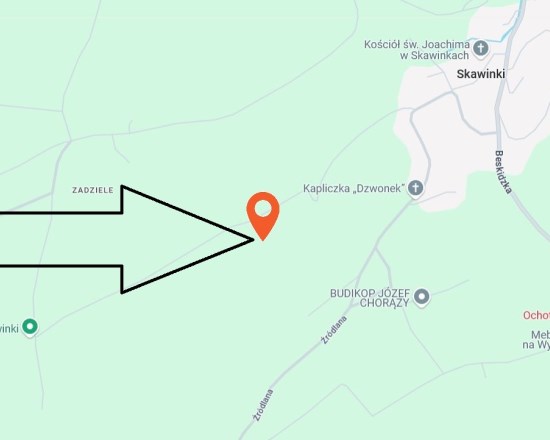Open the partial 'Meb na Wy' place label
Viewport: 550px width, 440px height.
[x=536, y=339]
